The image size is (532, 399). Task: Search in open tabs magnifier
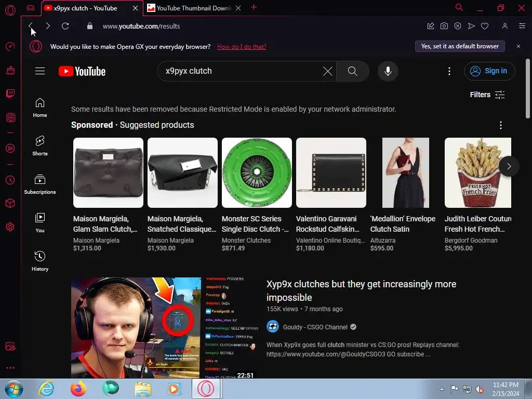[459, 7]
